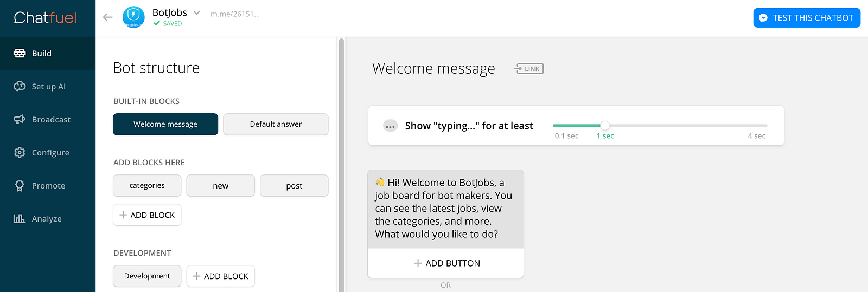Click Test This Chatbot button

click(807, 18)
